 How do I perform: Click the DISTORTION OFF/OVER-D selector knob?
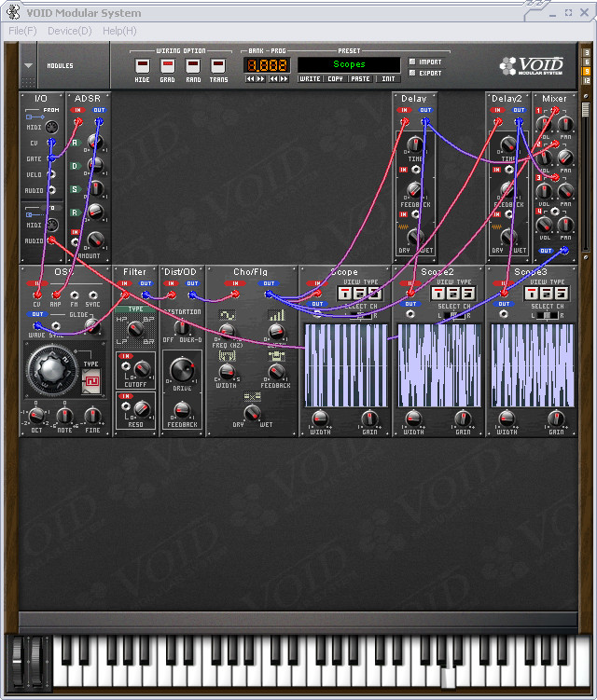coord(181,327)
